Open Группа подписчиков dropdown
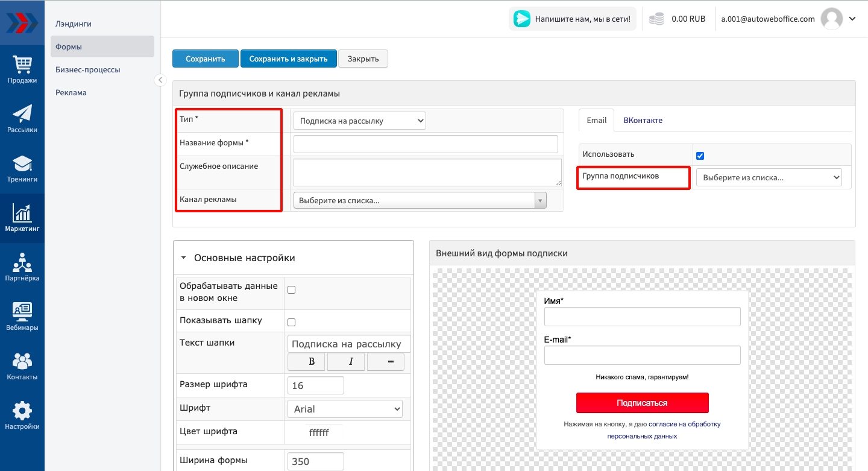Screen dimensions: 868x471 pos(769,178)
